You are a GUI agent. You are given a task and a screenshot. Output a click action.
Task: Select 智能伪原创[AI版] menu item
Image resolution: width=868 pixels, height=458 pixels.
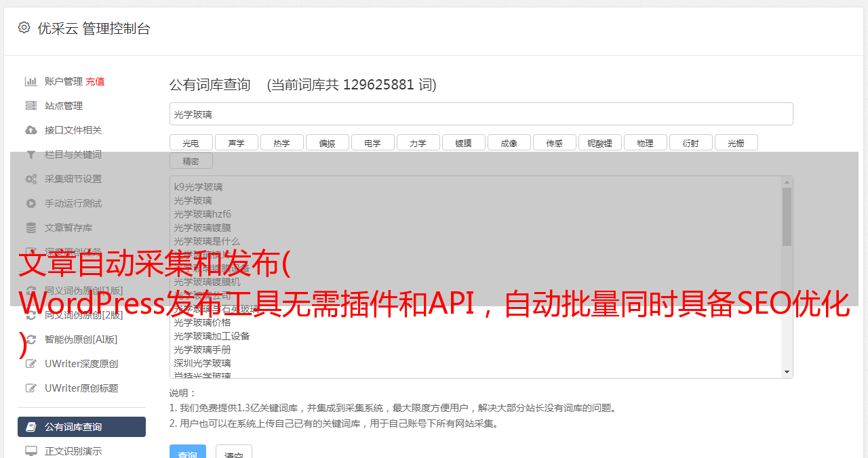click(x=81, y=339)
